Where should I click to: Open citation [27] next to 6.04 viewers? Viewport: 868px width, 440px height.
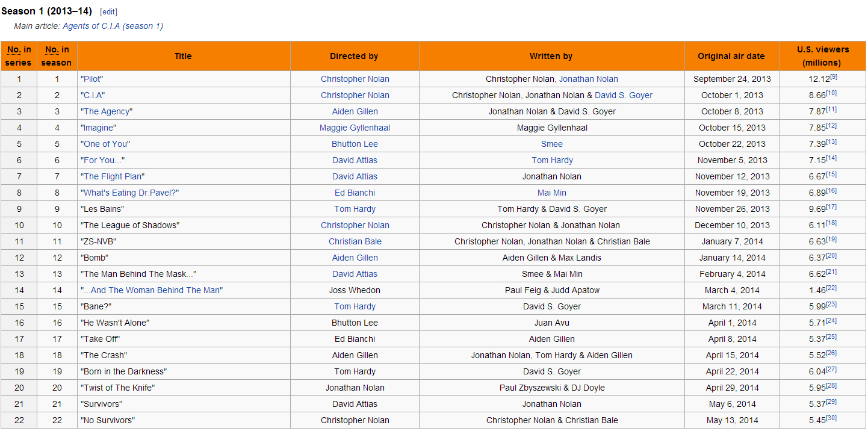pos(831,370)
